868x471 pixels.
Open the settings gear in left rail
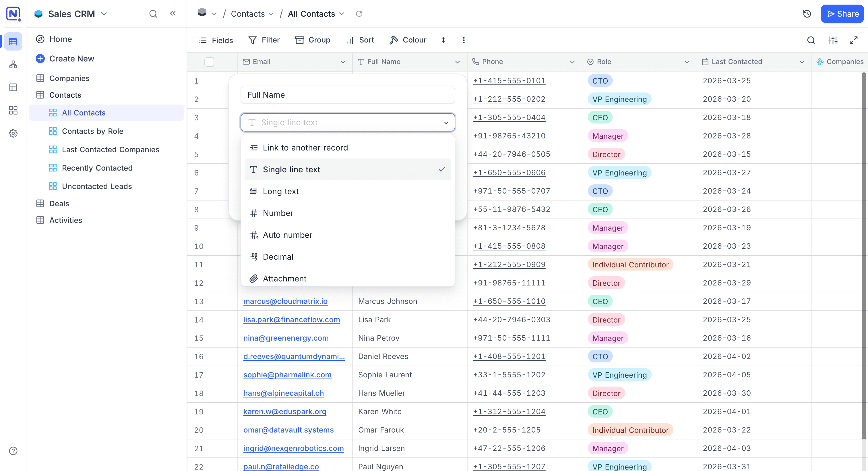click(x=13, y=133)
